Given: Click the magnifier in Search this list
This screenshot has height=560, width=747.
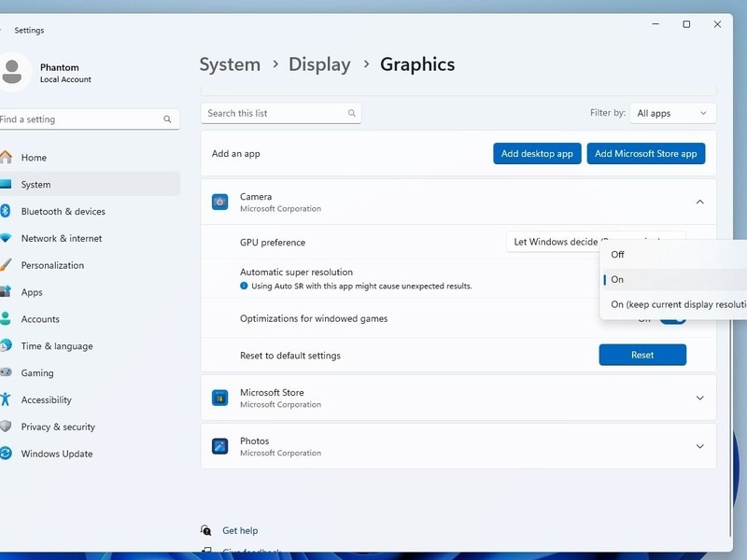Looking at the screenshot, I should click(x=352, y=113).
